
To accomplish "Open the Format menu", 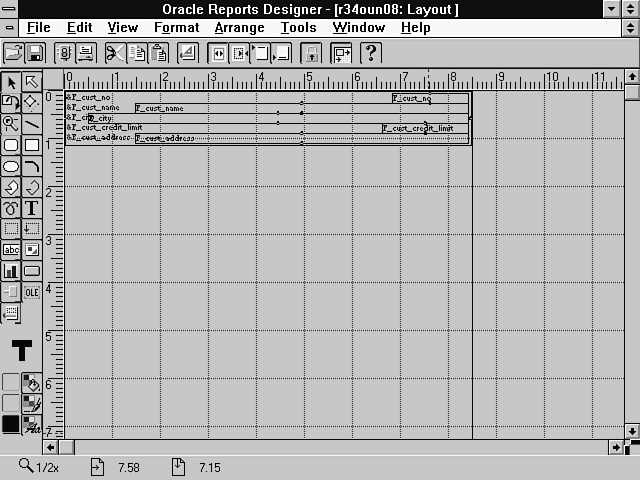I will pos(176,28).
